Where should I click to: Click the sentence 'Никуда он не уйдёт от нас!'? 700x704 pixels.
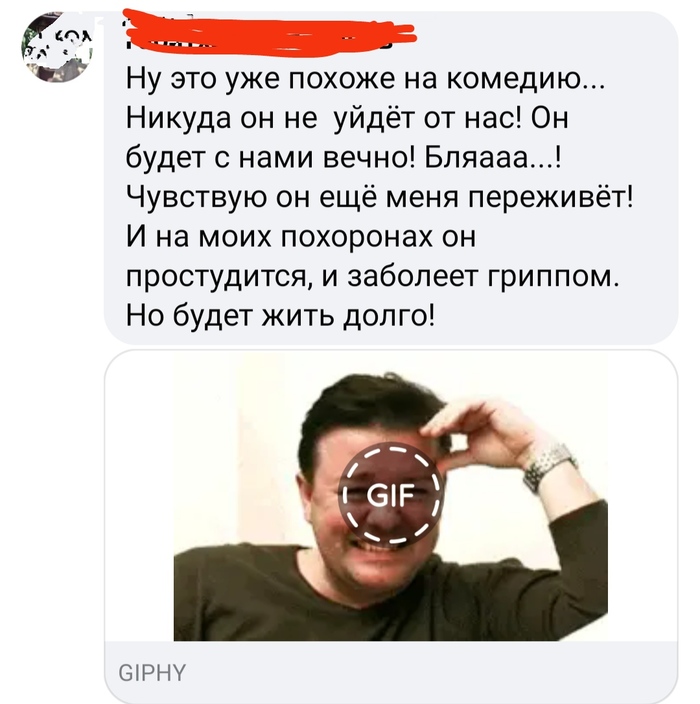(x=325, y=118)
